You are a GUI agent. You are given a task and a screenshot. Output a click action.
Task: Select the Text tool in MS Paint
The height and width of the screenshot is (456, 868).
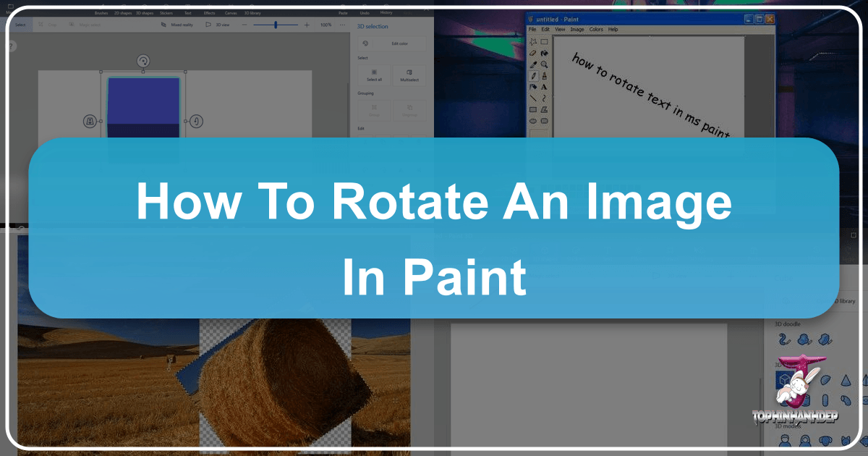(x=543, y=86)
